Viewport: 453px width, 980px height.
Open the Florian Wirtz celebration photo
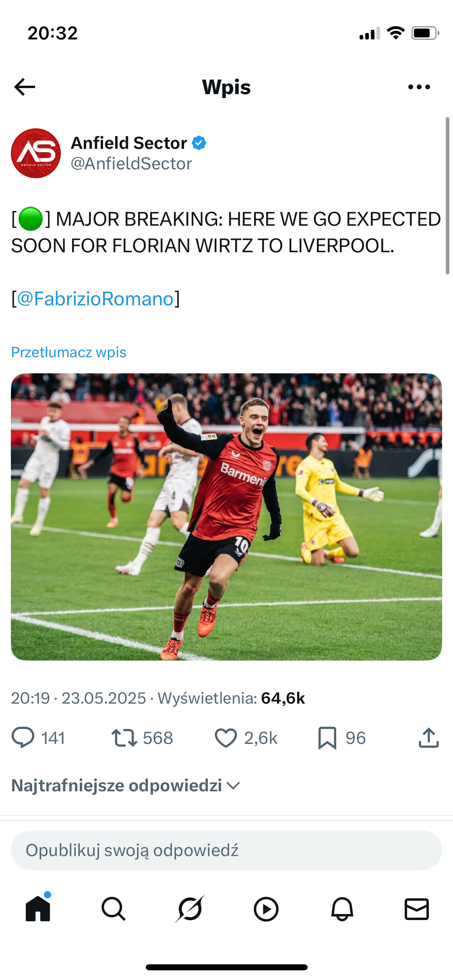(x=226, y=517)
